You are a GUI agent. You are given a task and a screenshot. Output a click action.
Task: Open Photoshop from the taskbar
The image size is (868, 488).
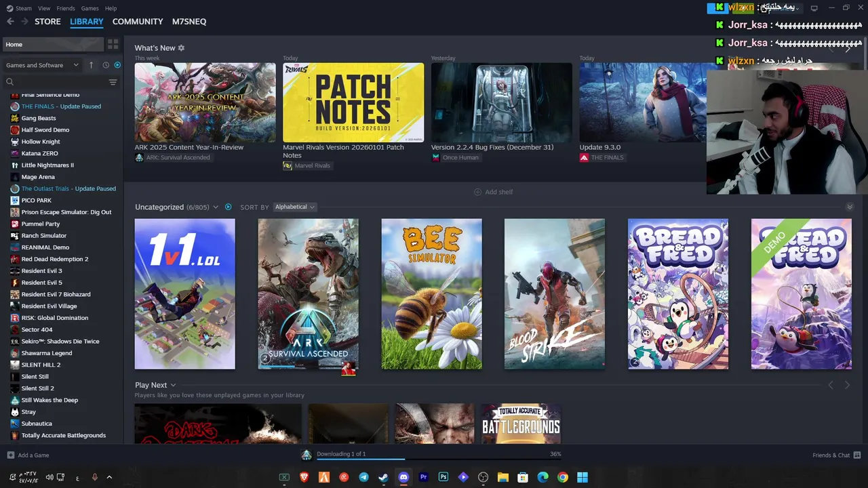(443, 477)
